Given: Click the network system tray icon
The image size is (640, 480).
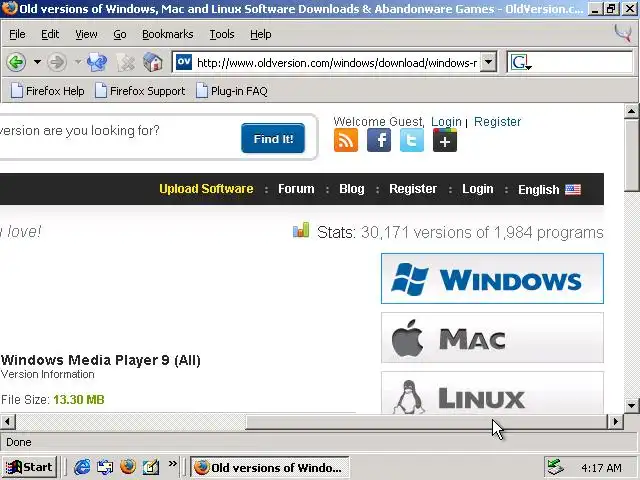Looking at the screenshot, I should [x=556, y=467].
